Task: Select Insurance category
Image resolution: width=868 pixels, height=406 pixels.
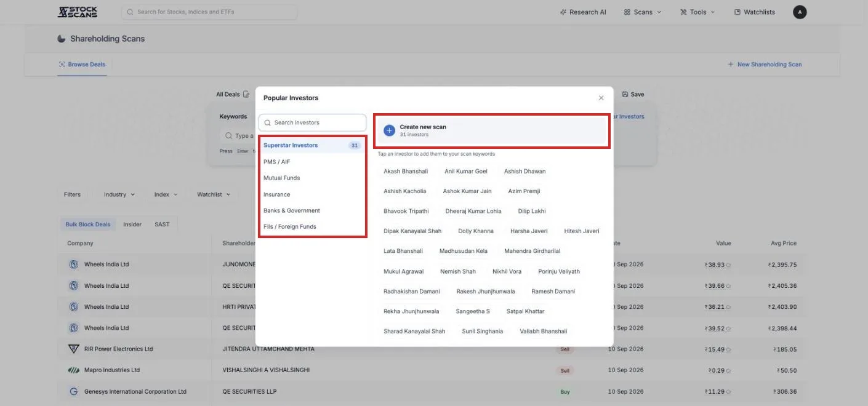Action: pos(312,194)
